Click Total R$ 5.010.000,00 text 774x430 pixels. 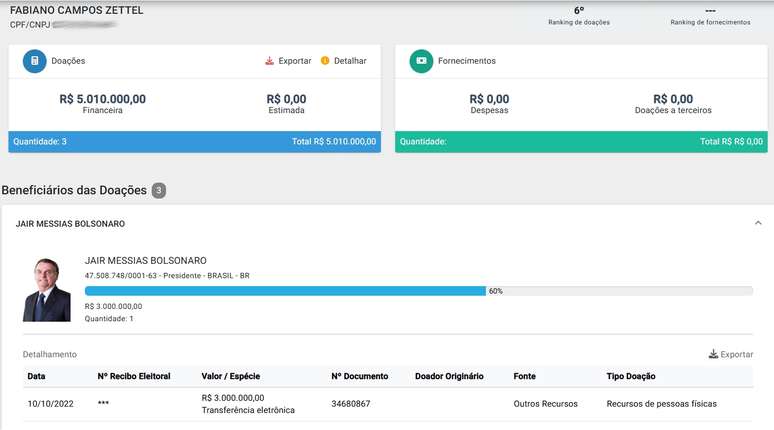[x=334, y=141]
